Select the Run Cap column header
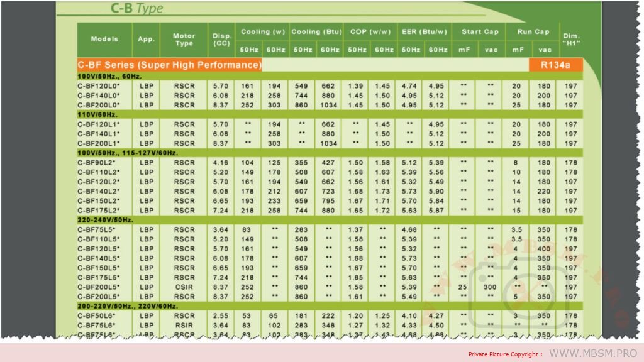Screen dimensions: 644x362 click(x=533, y=31)
